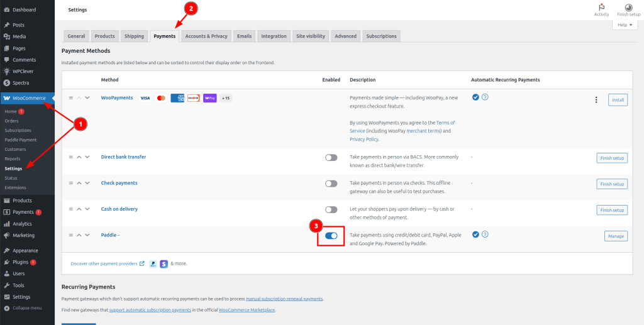Open the Activity flag icon
Screen dimensions: 644x325
pos(601,8)
